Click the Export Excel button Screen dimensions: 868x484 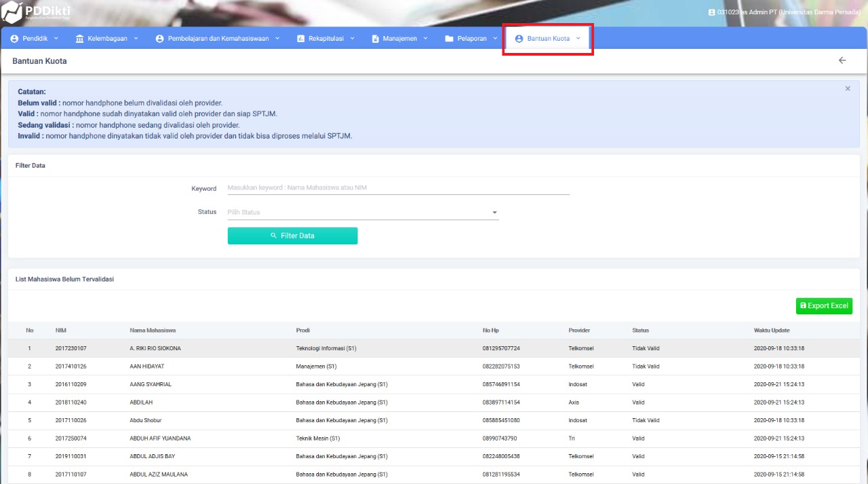[824, 305]
